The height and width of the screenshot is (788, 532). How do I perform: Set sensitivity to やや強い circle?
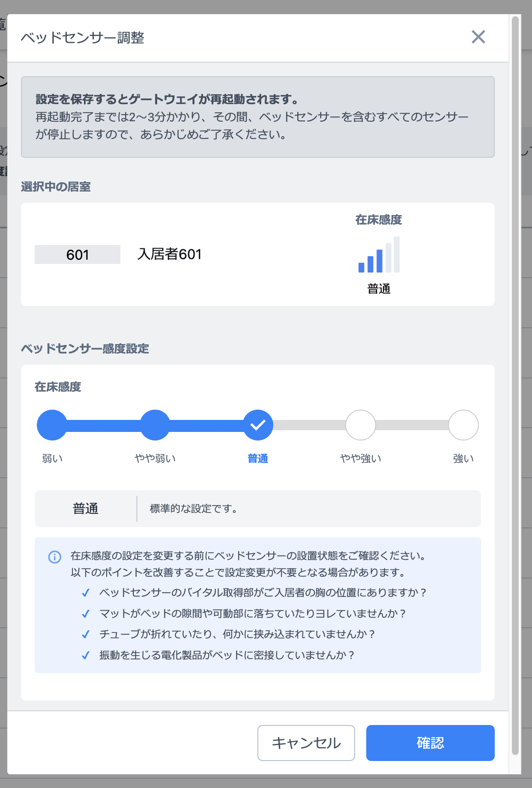[361, 425]
